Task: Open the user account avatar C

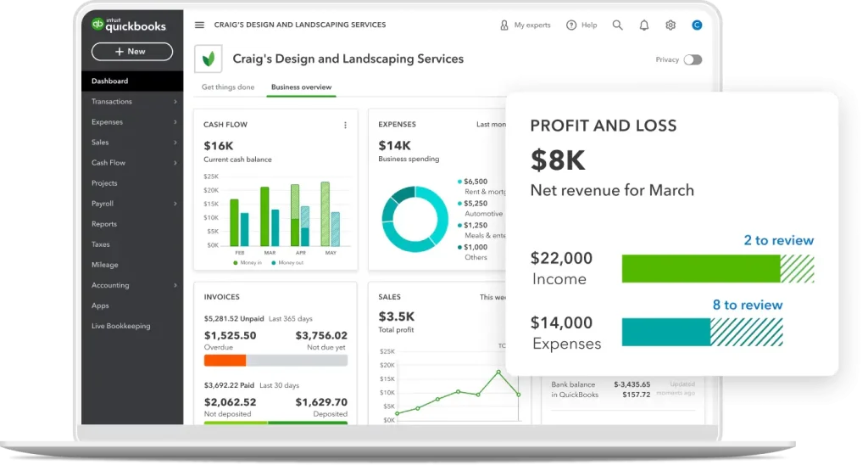Action: (x=697, y=25)
